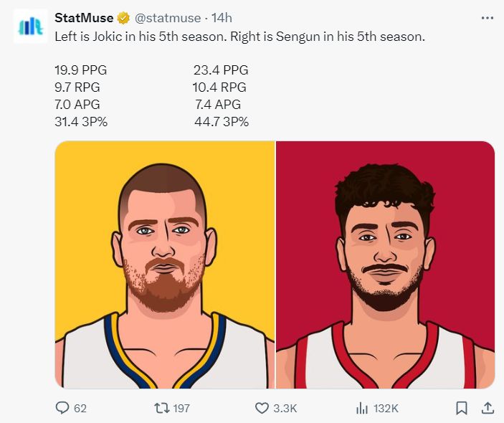This screenshot has width=504, height=423.
Task: Click the 132K views count
Action: [386, 408]
